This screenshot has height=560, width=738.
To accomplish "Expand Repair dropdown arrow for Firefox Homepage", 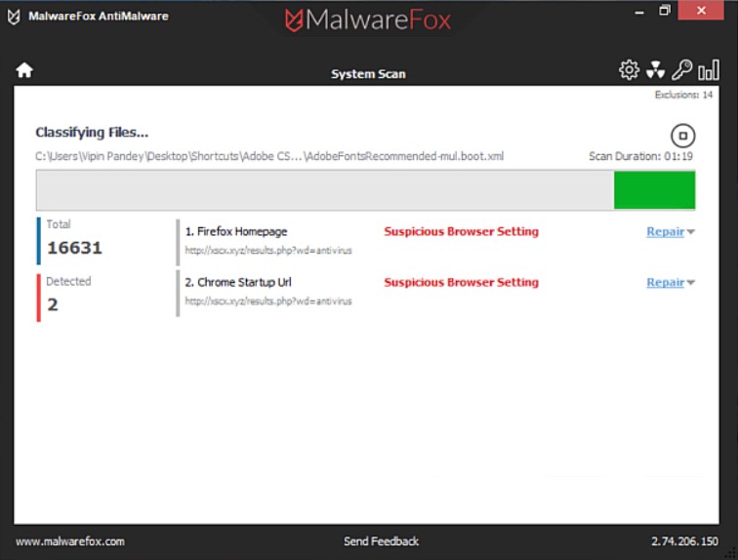I will 690,232.
